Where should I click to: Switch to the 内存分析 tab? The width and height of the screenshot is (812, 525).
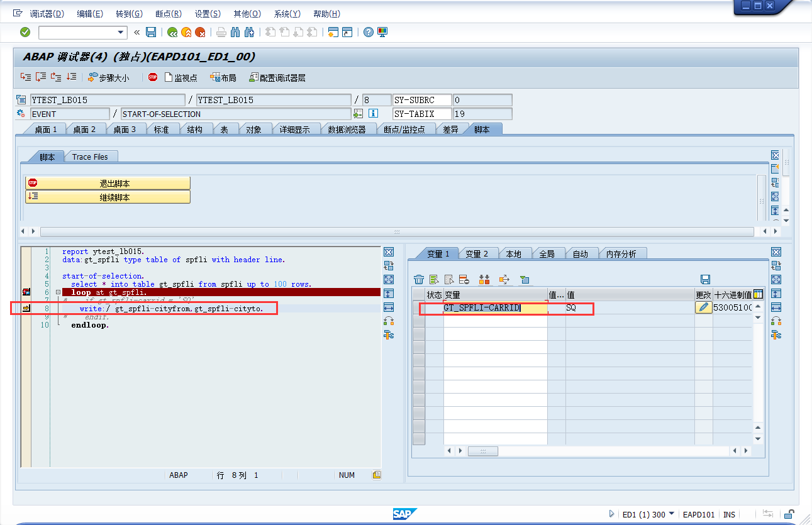pyautogui.click(x=621, y=254)
